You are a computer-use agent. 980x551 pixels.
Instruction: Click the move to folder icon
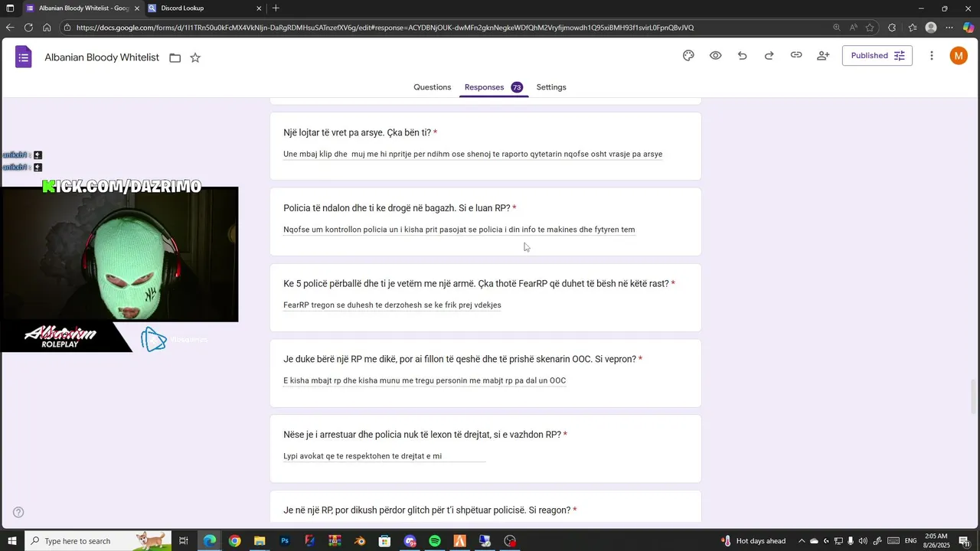[175, 57]
